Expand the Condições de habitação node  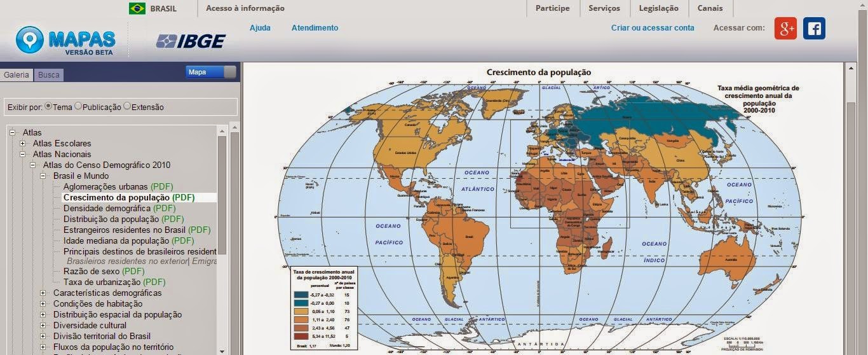pyautogui.click(x=43, y=304)
